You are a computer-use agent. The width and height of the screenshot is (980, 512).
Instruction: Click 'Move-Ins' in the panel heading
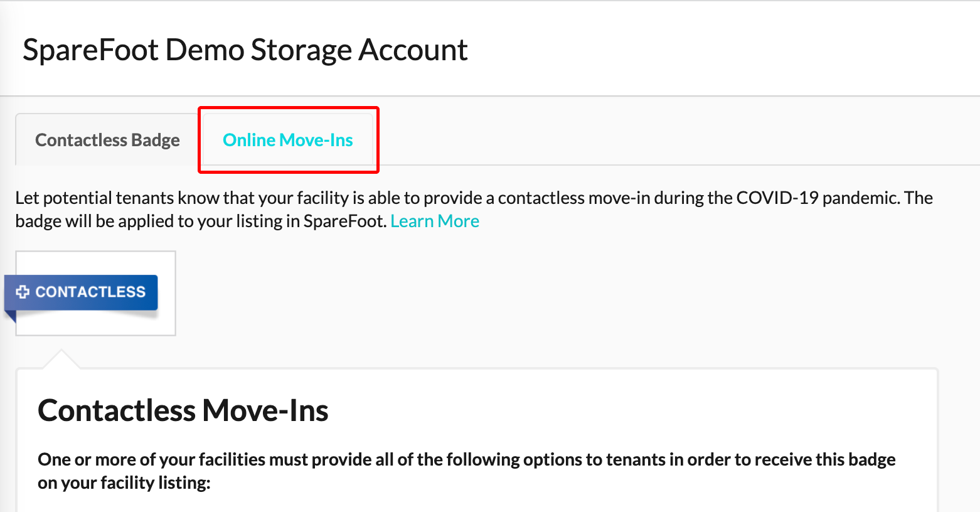click(265, 410)
